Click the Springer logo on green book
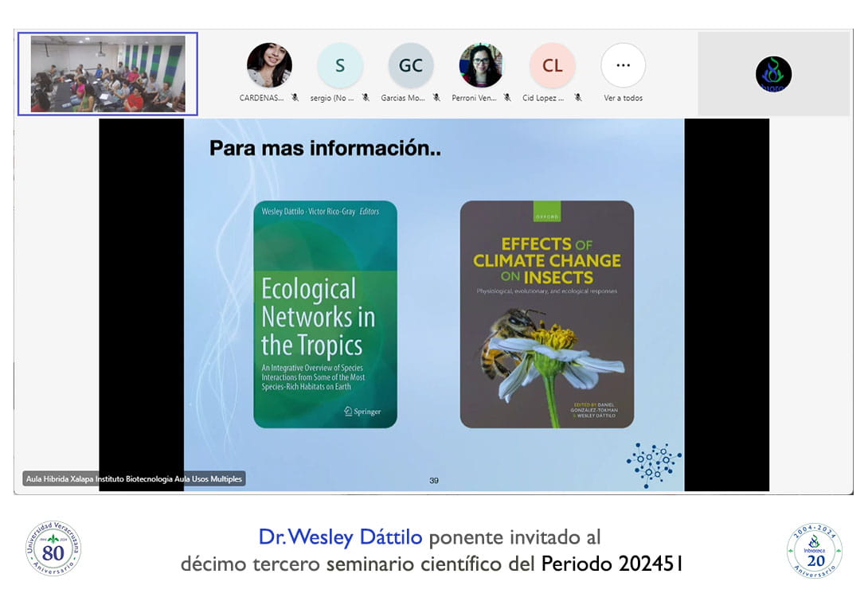This screenshot has height=605, width=868. click(x=362, y=412)
